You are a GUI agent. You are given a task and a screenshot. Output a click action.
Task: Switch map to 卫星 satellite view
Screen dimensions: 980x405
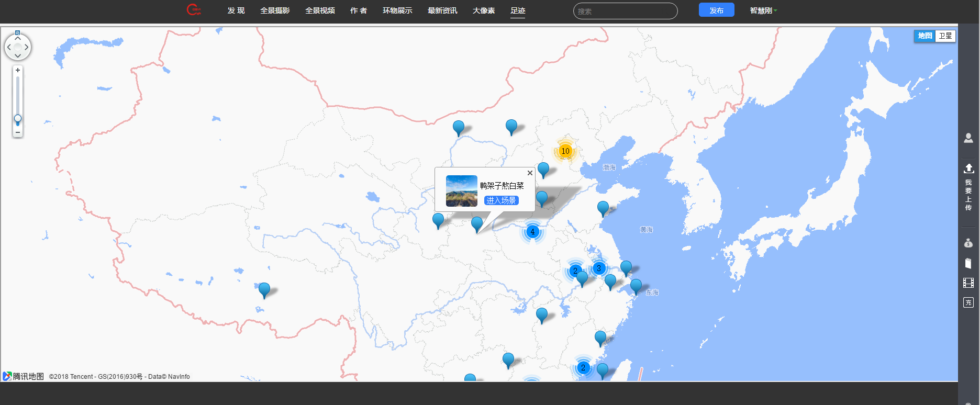(945, 36)
